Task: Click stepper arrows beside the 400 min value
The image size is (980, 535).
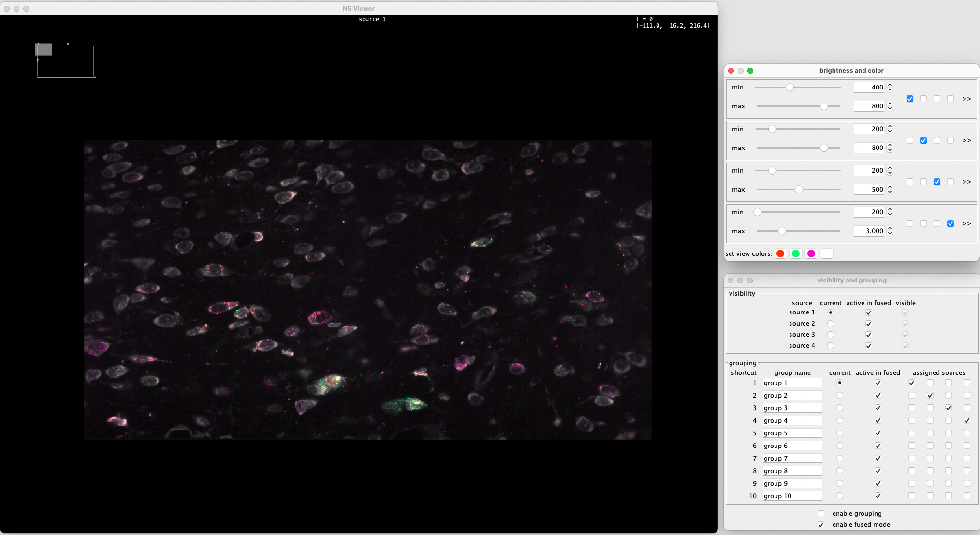Action: pyautogui.click(x=890, y=88)
